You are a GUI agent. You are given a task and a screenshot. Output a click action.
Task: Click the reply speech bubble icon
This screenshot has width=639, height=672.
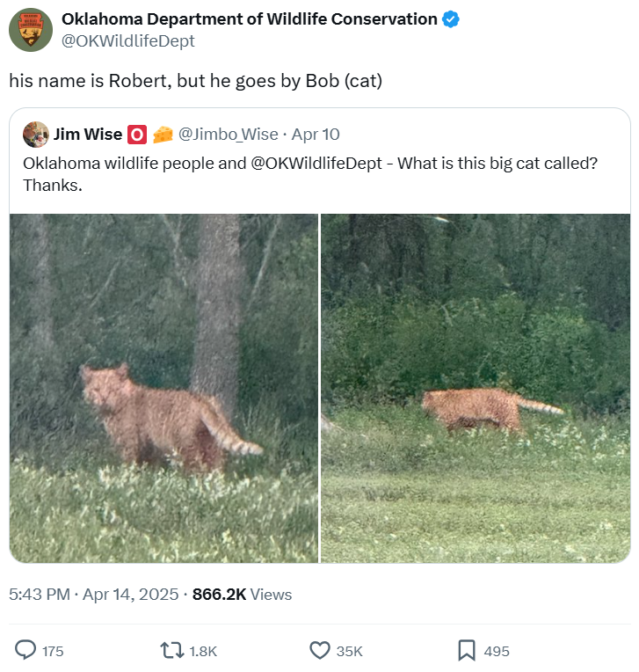click(27, 651)
